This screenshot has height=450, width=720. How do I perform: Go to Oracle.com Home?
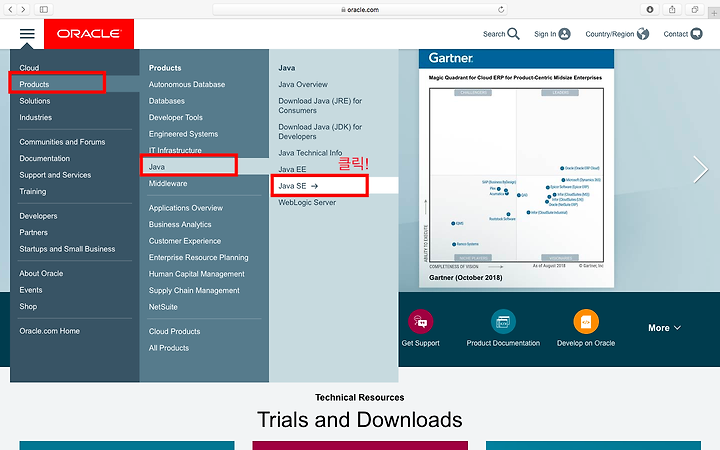tap(50, 331)
